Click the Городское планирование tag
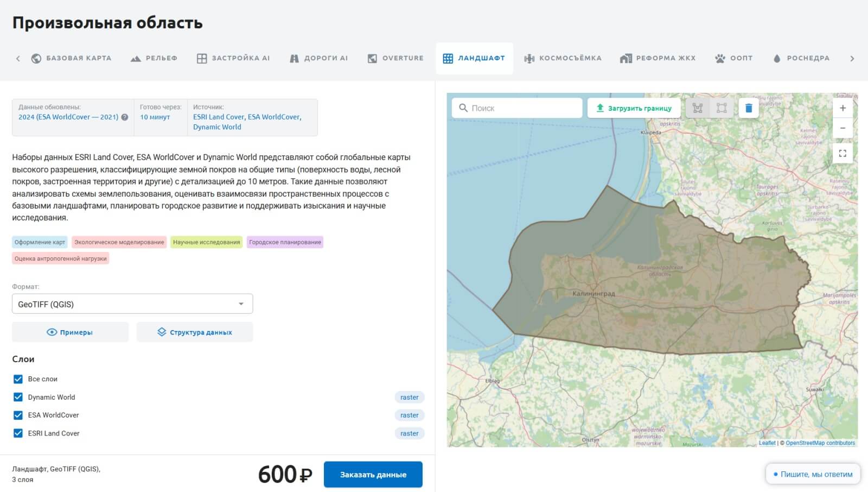Screen dimensions: 868x492 coord(285,242)
